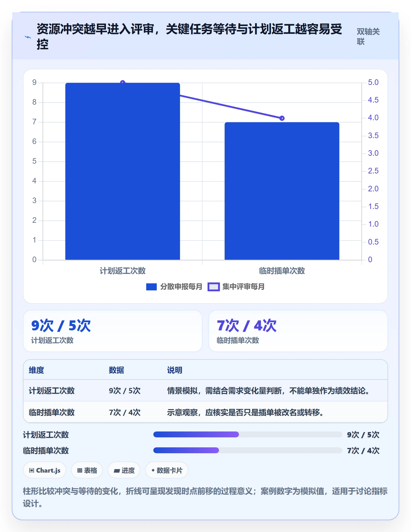Click the card title 资源冲突越早进入评审
Viewport: 411px width, 532px height.
(x=189, y=37)
